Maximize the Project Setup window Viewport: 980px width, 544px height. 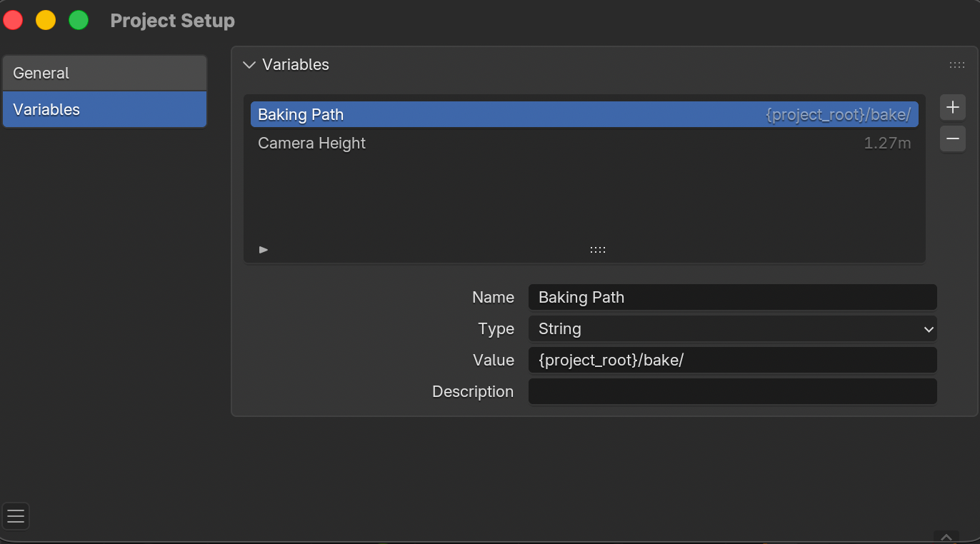pos(78,21)
